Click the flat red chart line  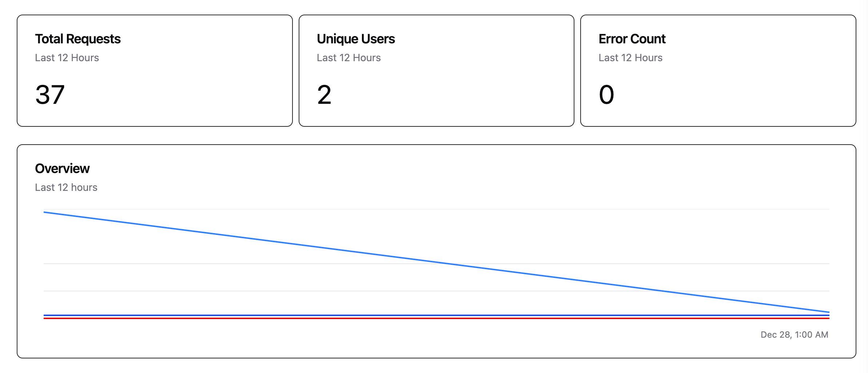tap(437, 318)
